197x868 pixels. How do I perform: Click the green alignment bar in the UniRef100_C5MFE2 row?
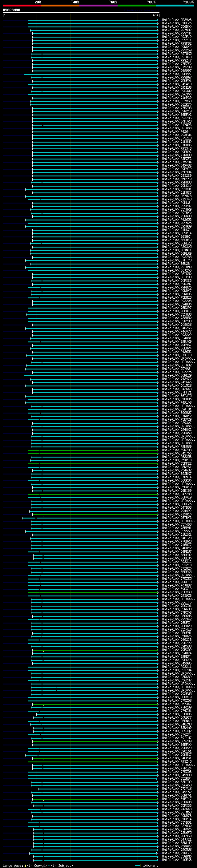[x=93, y=464]
